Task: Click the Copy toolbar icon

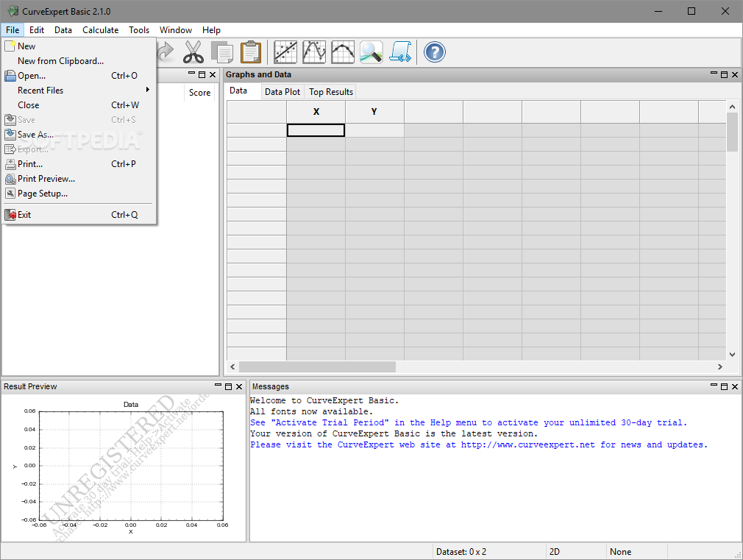Action: point(221,52)
